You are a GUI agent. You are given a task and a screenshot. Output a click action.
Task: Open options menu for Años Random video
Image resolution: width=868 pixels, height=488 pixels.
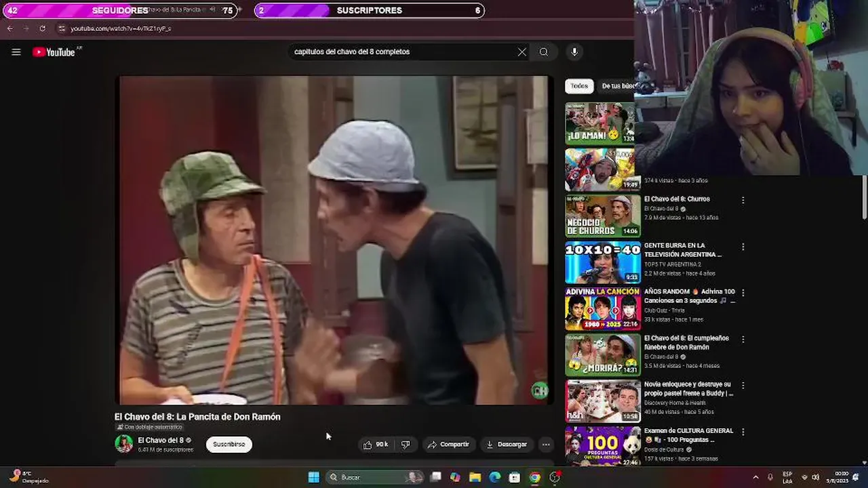pos(743,293)
